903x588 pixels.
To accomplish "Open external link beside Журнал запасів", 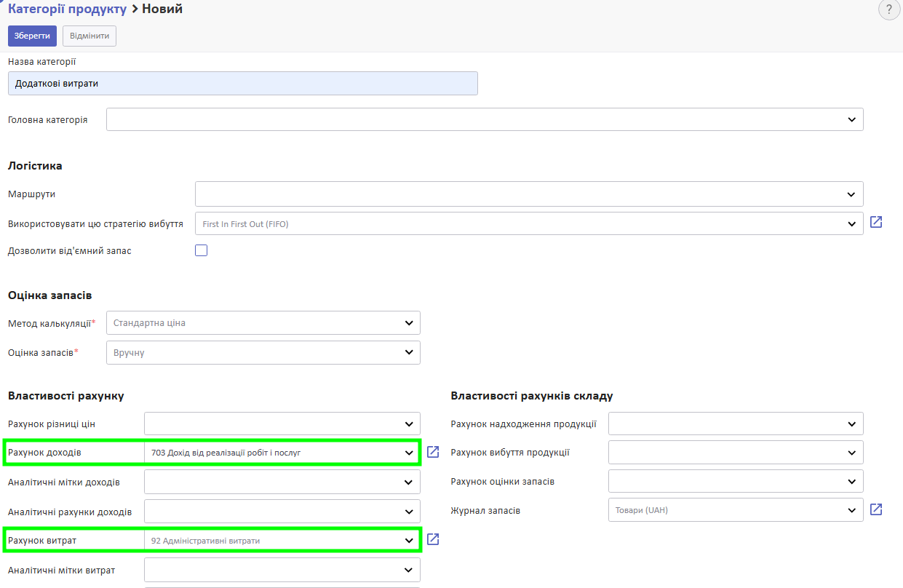I will [876, 509].
